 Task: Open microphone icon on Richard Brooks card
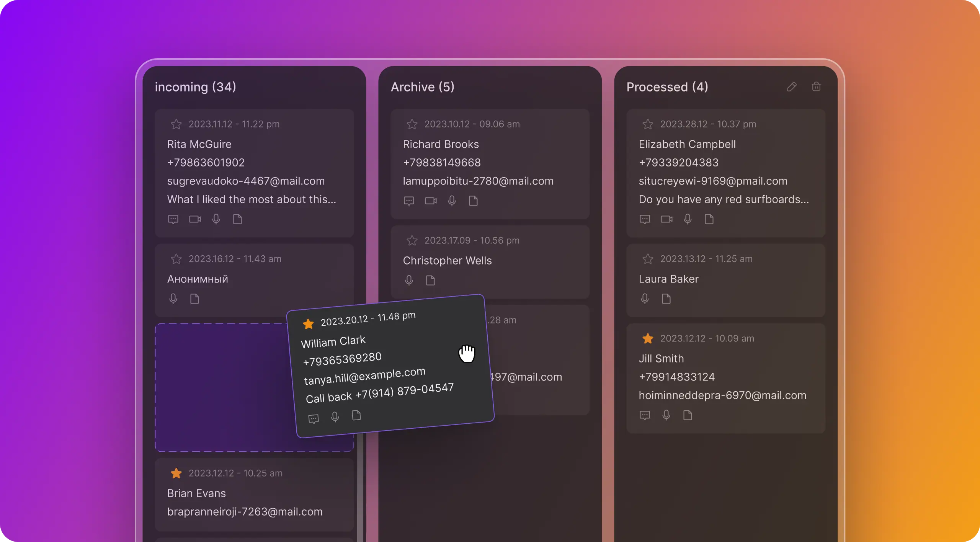[452, 201]
